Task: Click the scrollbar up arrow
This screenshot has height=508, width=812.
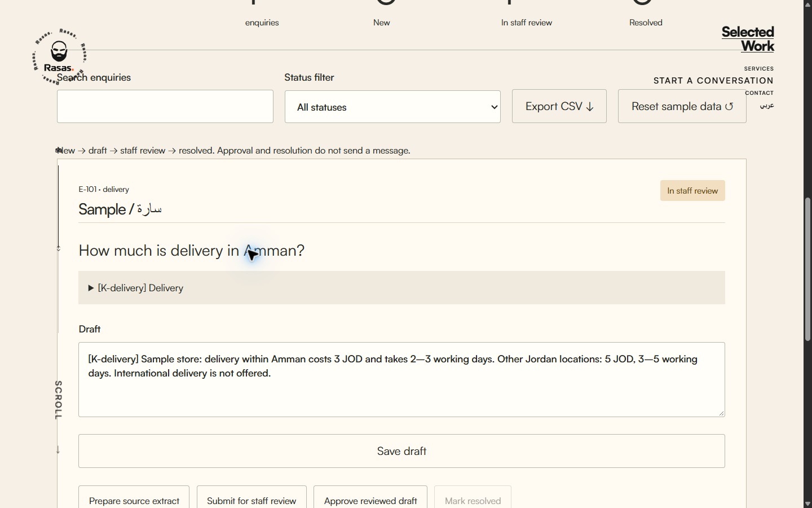Action: click(x=807, y=4)
